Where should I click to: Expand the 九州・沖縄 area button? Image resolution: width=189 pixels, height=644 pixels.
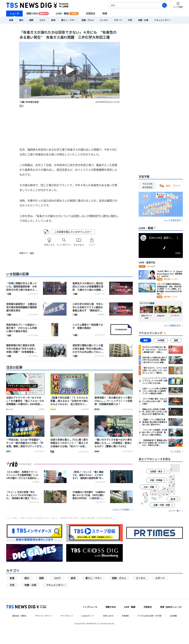pyautogui.click(x=149, y=487)
